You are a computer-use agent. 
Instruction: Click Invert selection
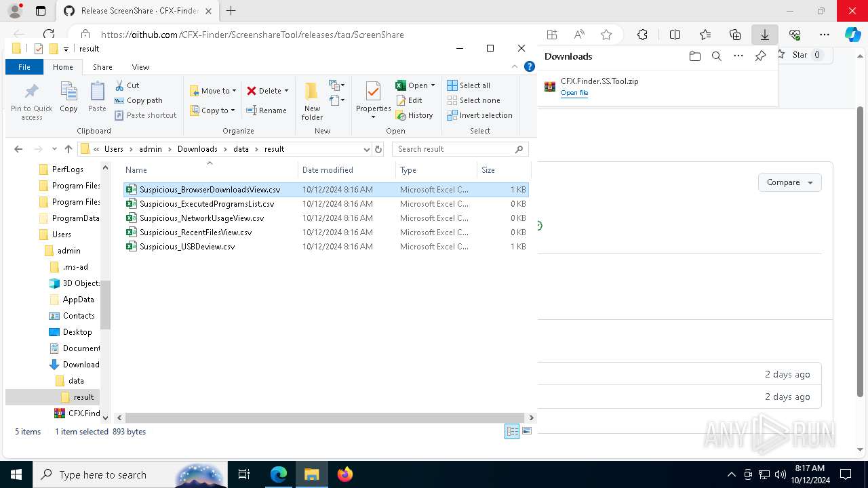click(x=479, y=115)
